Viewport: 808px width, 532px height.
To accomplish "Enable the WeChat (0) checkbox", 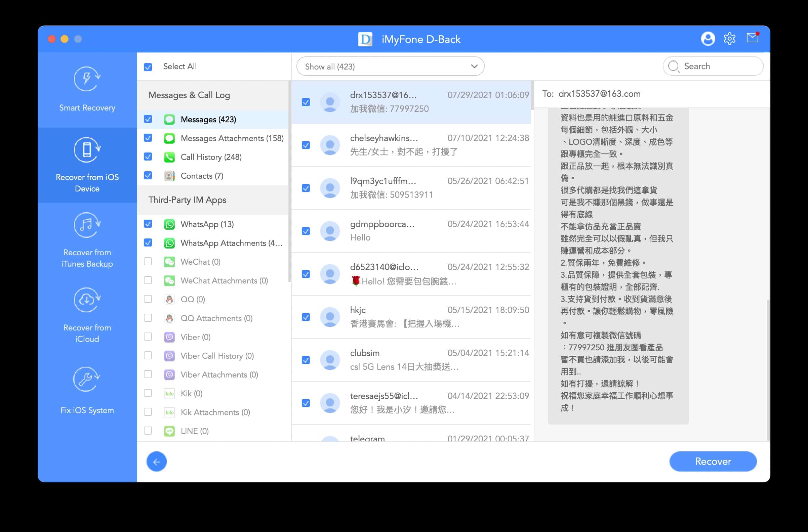I will click(x=148, y=262).
